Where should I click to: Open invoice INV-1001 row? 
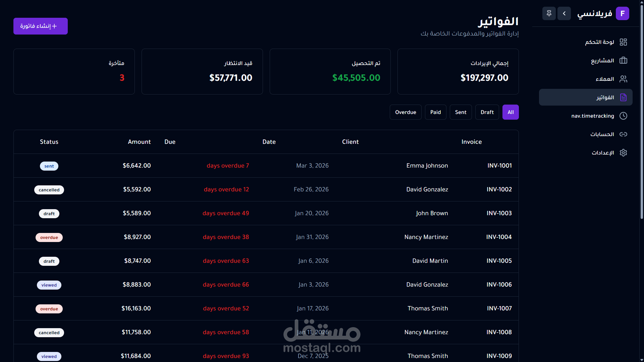pos(499,166)
